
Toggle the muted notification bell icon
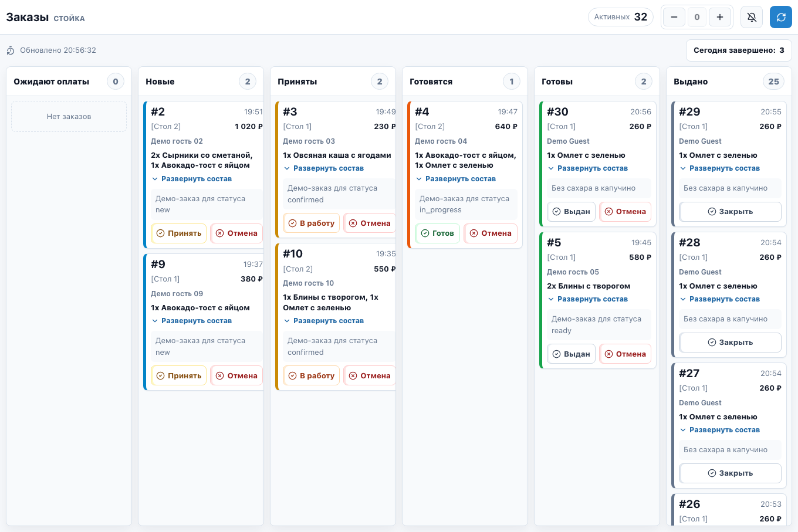coord(752,17)
